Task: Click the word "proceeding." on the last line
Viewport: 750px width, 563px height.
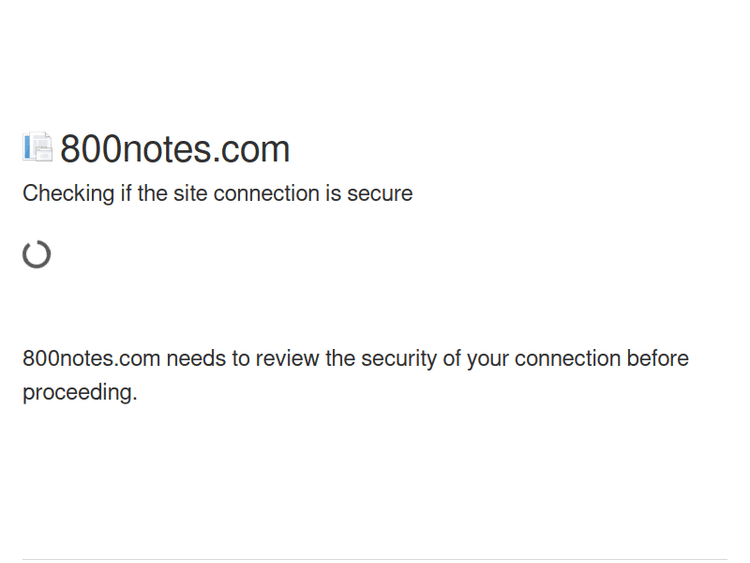Action: [79, 393]
